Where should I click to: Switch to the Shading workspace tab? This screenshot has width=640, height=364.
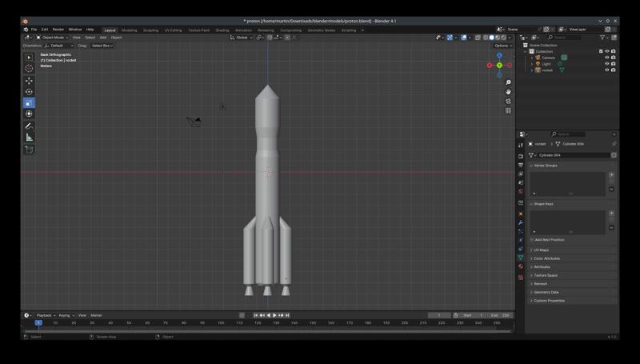[222, 30]
